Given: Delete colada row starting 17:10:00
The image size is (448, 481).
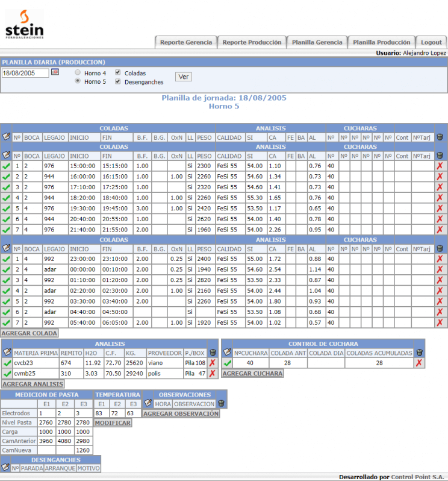Looking at the screenshot, I should coord(440,187).
